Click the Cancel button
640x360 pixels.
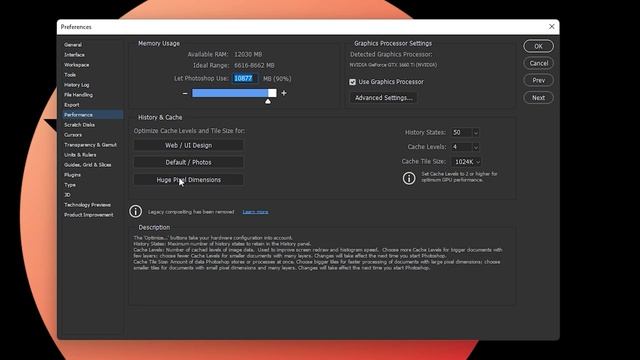(x=538, y=63)
